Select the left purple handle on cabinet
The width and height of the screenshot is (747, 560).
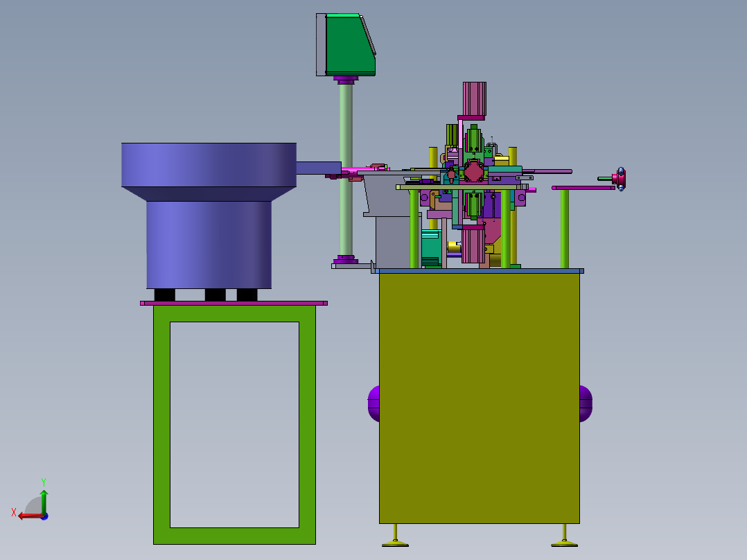(x=374, y=403)
